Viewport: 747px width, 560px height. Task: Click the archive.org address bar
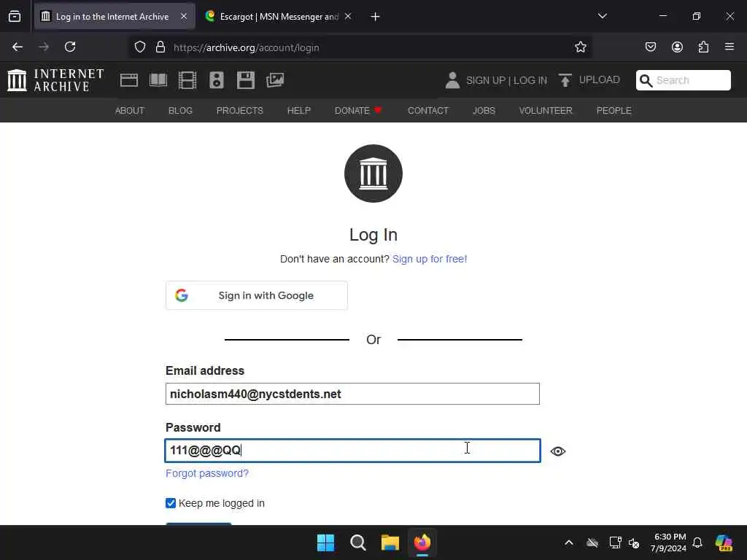pyautogui.click(x=362, y=47)
